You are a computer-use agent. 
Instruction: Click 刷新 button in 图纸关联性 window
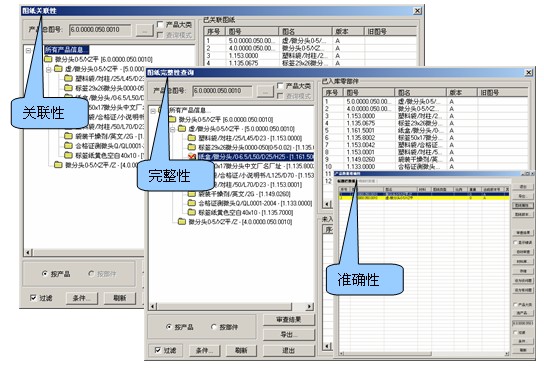[120, 298]
